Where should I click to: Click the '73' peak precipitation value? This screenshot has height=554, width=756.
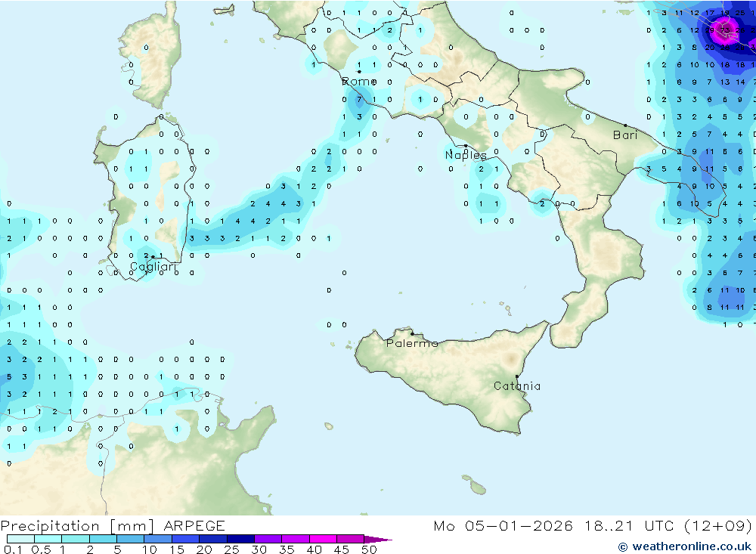pos(725,30)
